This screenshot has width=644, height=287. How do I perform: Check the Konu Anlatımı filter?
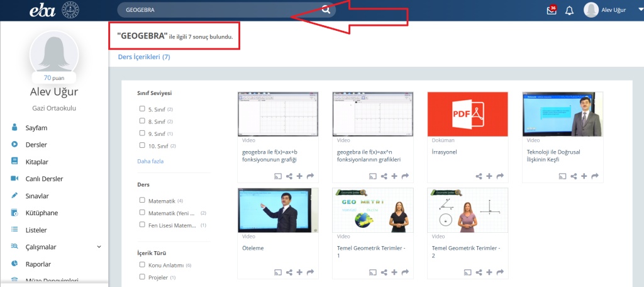142,264
